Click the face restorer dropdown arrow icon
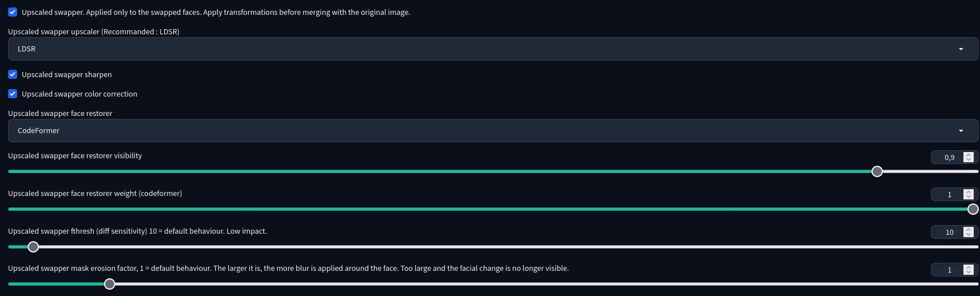 pyautogui.click(x=961, y=131)
